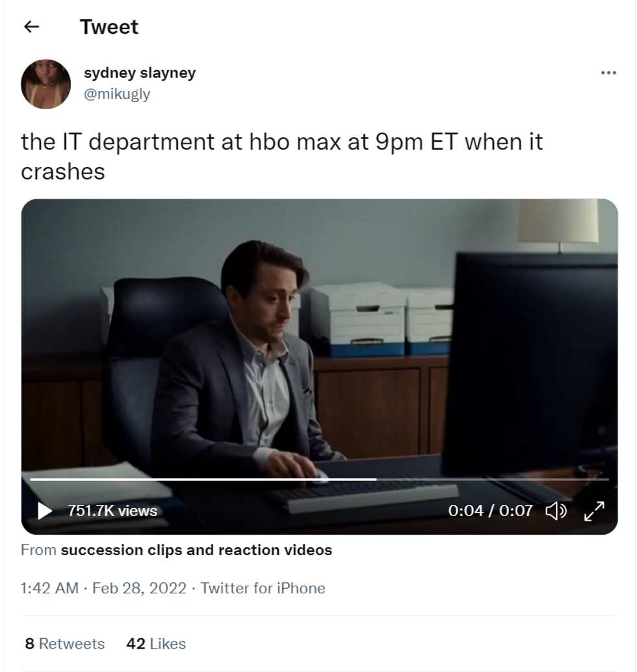Go back using the left arrow
This screenshot has width=637, height=672.
(x=31, y=27)
